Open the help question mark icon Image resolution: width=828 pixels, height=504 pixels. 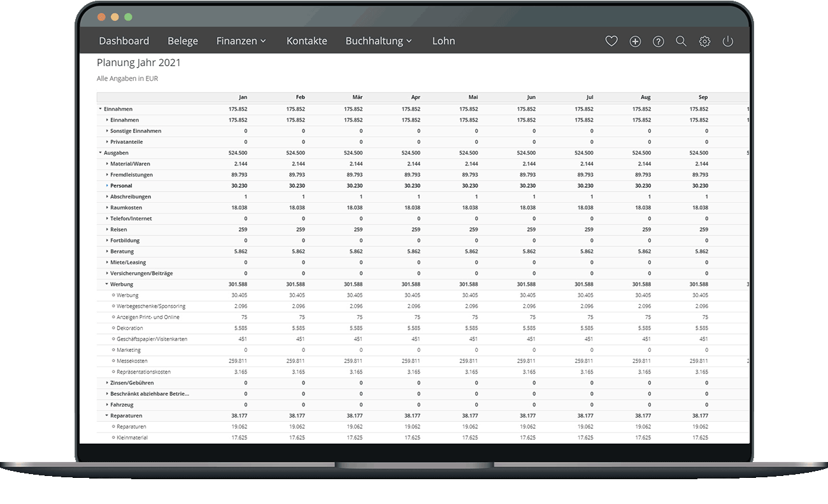(x=659, y=41)
